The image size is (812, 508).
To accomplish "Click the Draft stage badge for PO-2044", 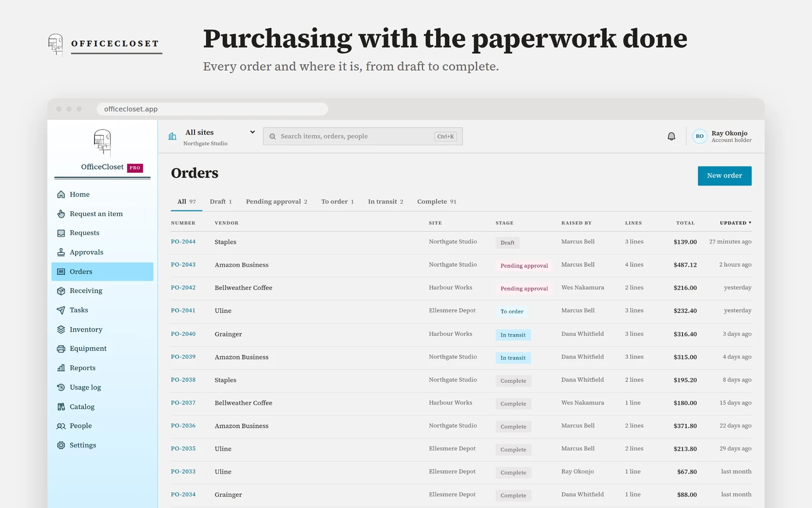I will pyautogui.click(x=507, y=243).
